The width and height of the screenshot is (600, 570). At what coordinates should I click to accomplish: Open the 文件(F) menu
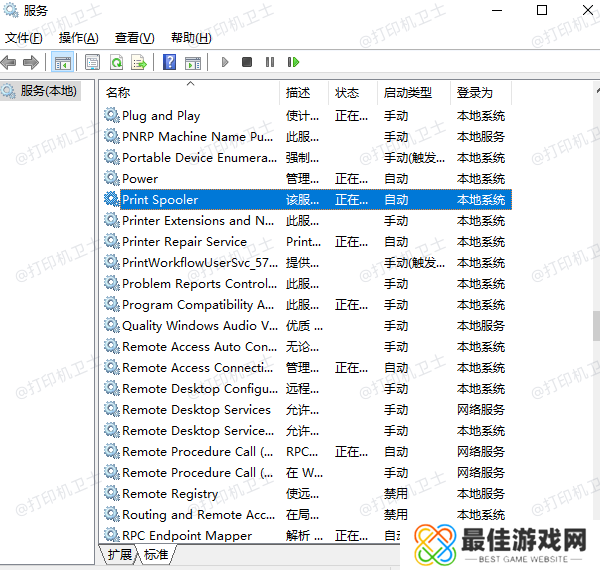[x=23, y=38]
